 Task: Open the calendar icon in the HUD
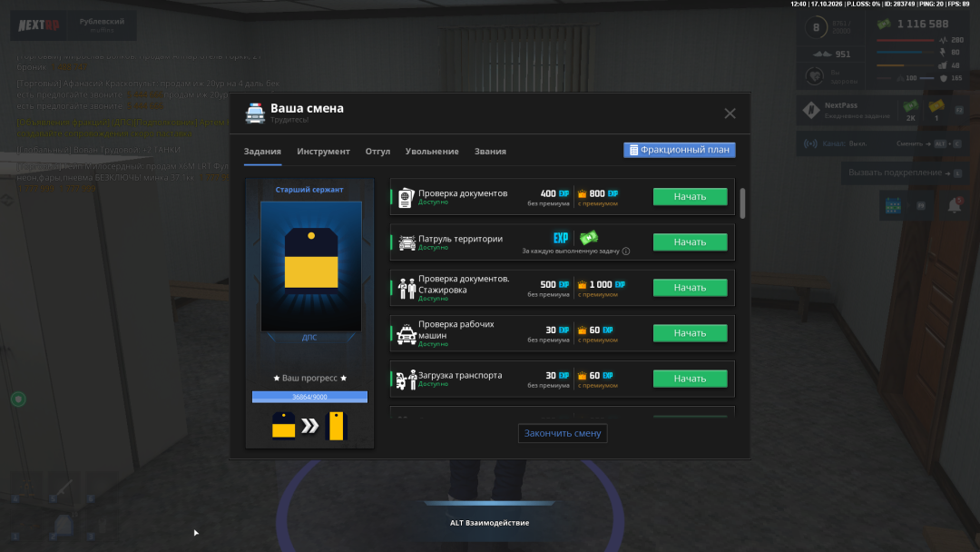[893, 205]
